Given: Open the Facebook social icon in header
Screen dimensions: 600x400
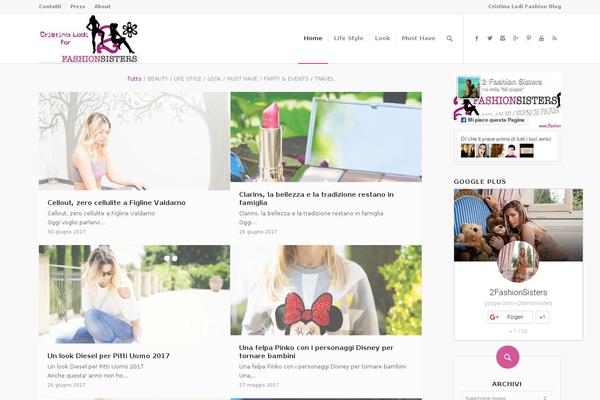Looking at the screenshot, I should (x=476, y=38).
